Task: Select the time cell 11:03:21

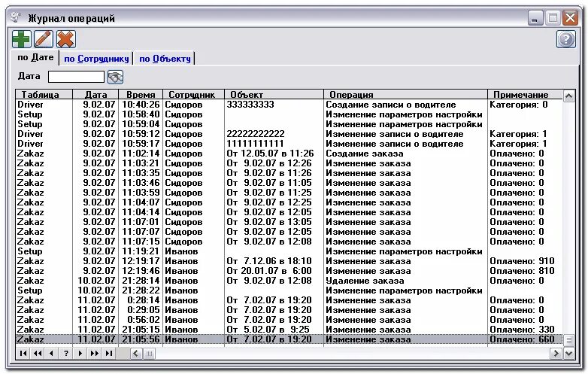Action: (141, 163)
